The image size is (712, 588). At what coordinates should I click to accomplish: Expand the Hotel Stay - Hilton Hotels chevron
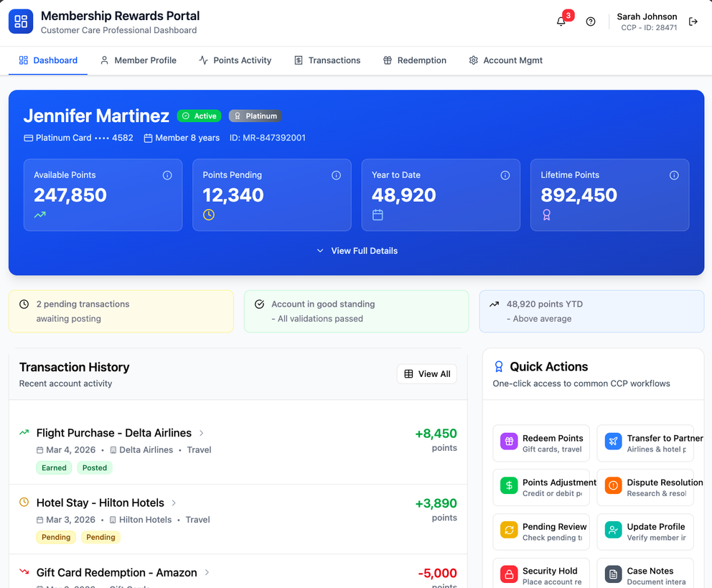point(174,503)
